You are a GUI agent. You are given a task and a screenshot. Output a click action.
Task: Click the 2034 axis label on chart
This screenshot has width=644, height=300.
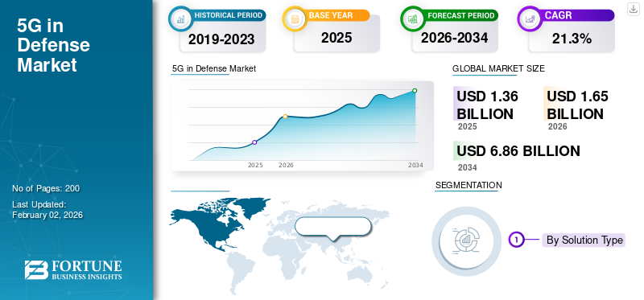click(415, 166)
